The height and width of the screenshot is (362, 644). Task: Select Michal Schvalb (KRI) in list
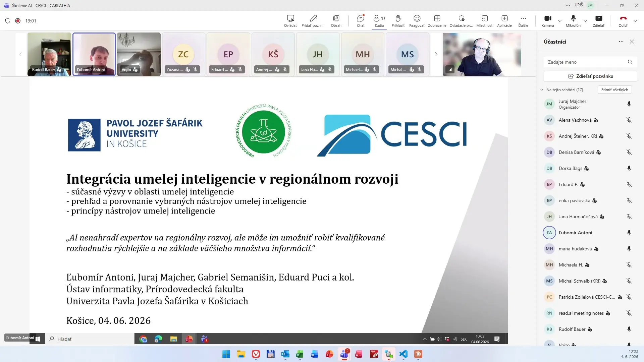pyautogui.click(x=590, y=281)
